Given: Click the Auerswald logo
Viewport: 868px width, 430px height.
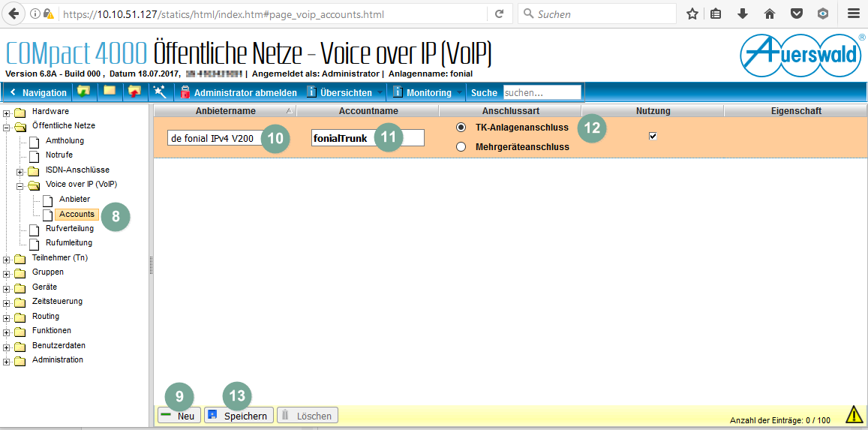Looking at the screenshot, I should pyautogui.click(x=803, y=56).
